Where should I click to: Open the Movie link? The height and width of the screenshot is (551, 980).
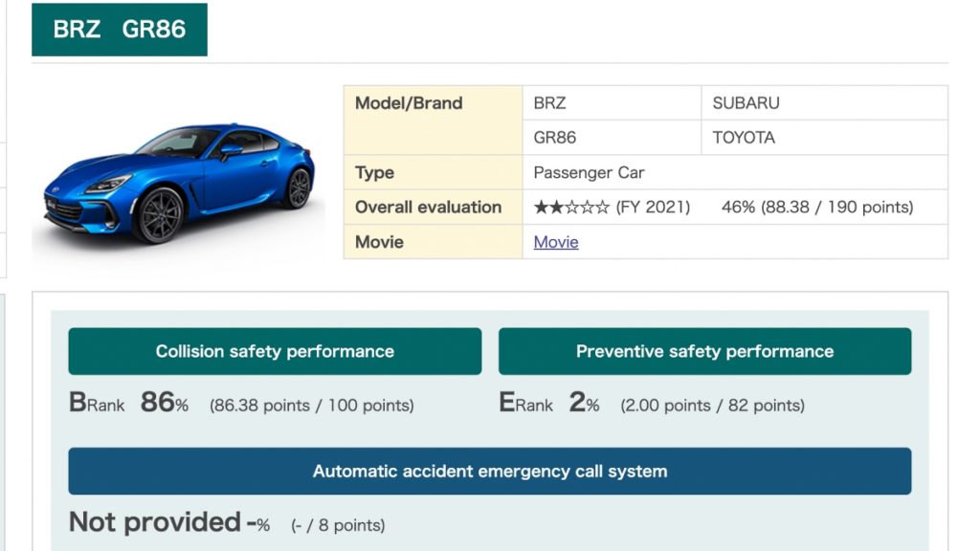click(556, 242)
